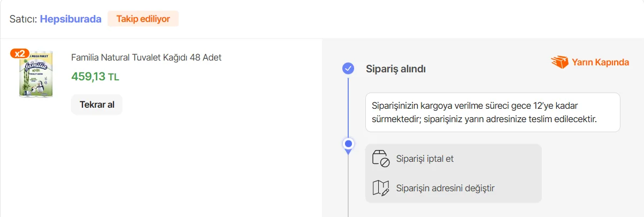Click the orange Yarın Kapında package icon
The height and width of the screenshot is (217, 644).
tap(559, 62)
